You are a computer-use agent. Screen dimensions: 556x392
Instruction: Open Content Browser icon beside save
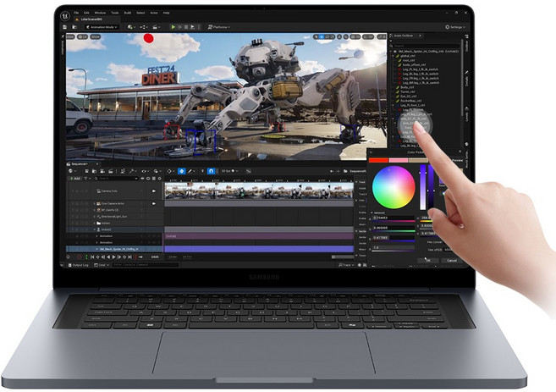click(74, 27)
